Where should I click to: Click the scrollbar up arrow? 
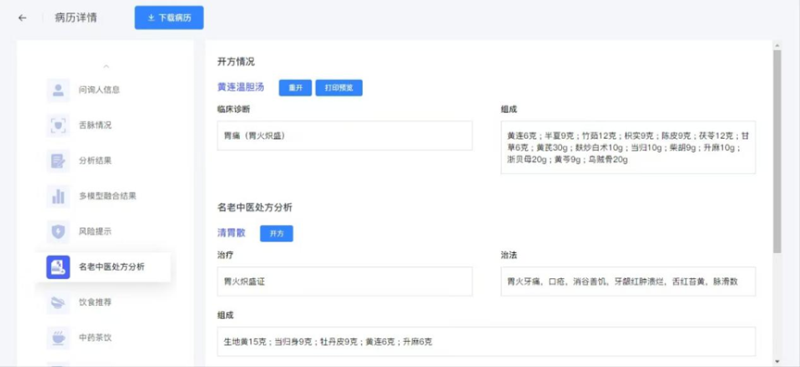pos(777,46)
